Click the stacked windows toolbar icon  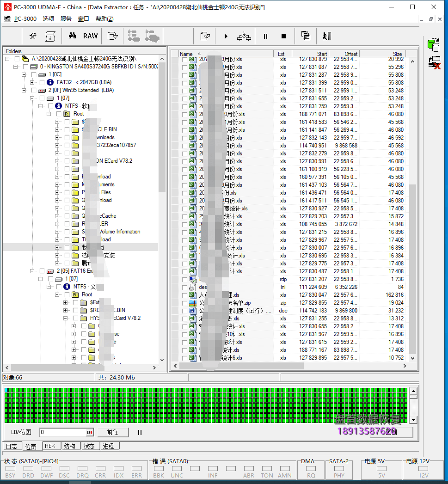[x=306, y=36]
